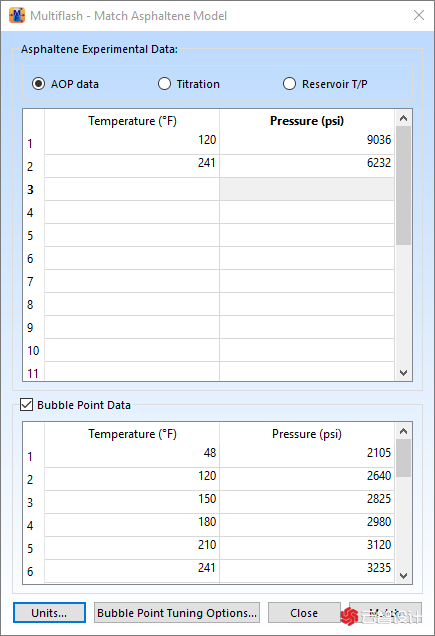Select bubble point pressure cell 2825
The height and width of the screenshot is (636, 435).
click(307, 502)
